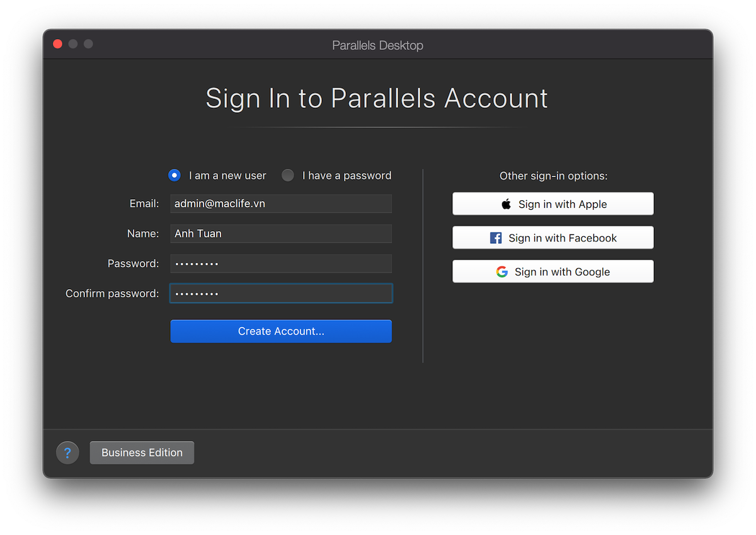Click the Confirm password field
The height and width of the screenshot is (535, 756).
coord(281,293)
